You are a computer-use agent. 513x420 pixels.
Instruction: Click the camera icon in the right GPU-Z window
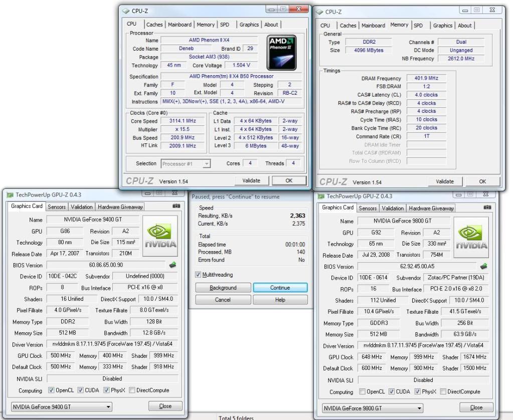pos(487,208)
